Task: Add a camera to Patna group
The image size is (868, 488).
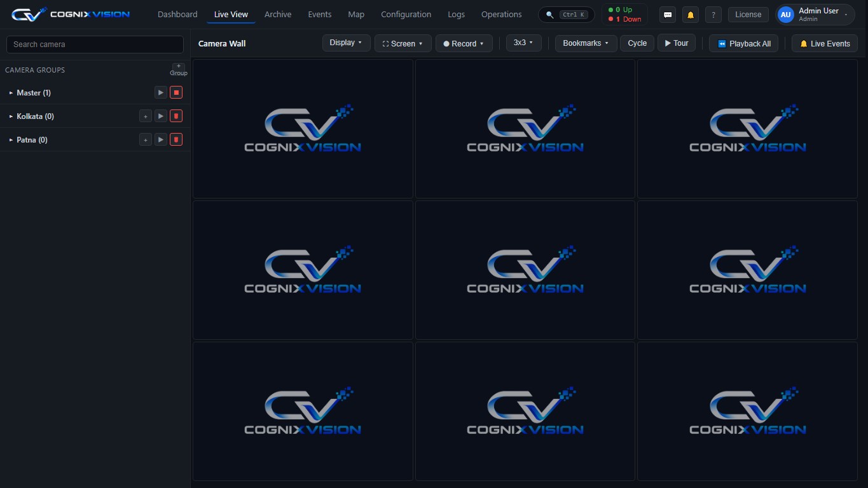Action: point(146,140)
